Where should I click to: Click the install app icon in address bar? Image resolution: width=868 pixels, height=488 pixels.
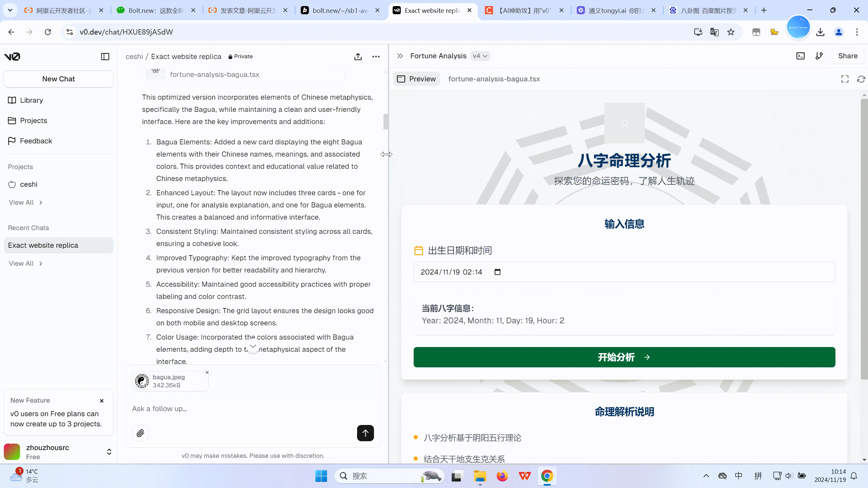pyautogui.click(x=698, y=32)
